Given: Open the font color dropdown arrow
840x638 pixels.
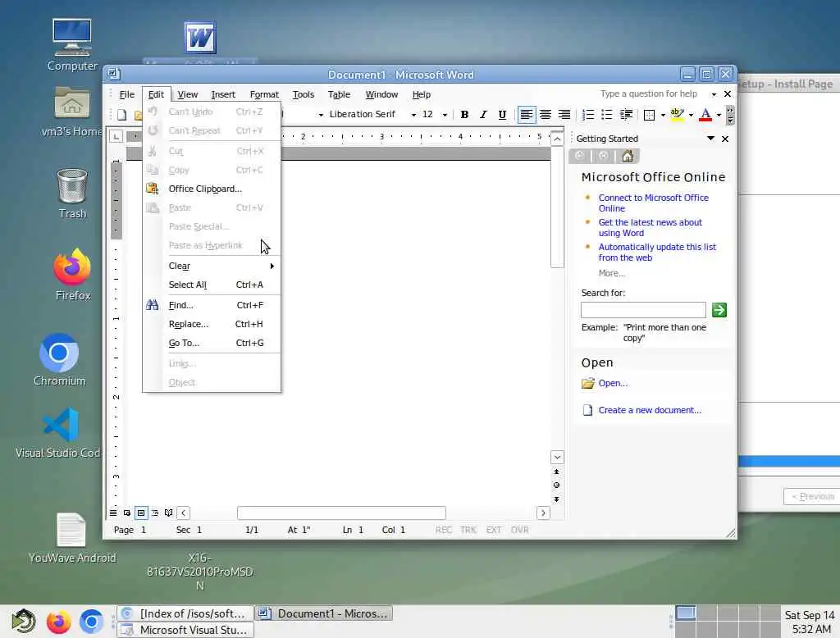Looking at the screenshot, I should pyautogui.click(x=719, y=115).
